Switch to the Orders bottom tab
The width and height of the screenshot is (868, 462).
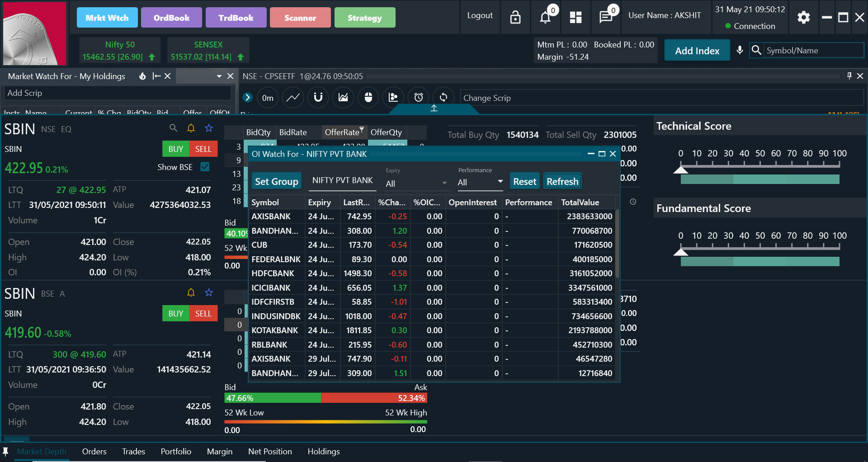tap(94, 451)
